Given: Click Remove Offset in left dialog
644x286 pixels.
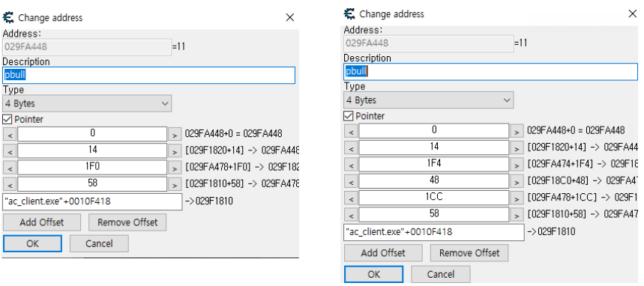Looking at the screenshot, I should 127,222.
